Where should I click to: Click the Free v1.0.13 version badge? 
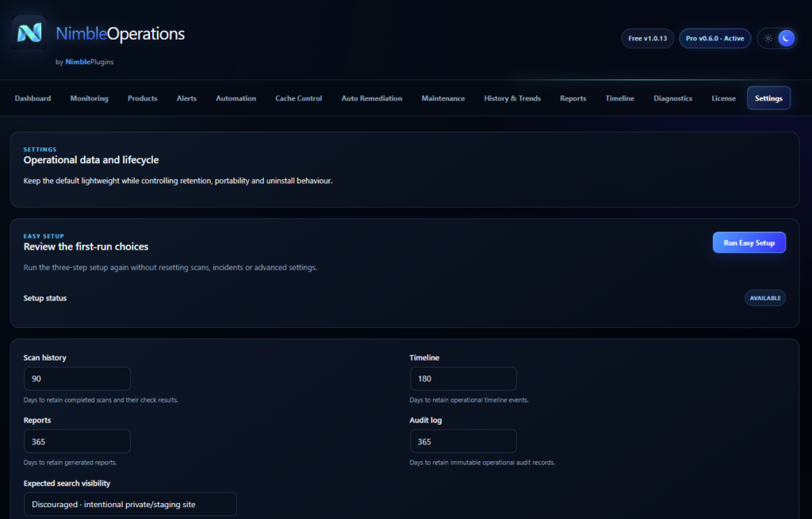[647, 38]
